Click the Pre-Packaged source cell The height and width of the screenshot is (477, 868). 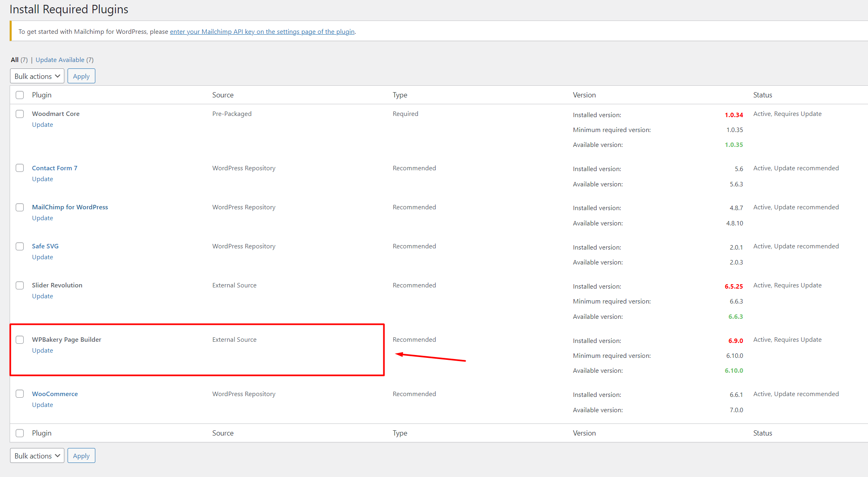(x=232, y=114)
